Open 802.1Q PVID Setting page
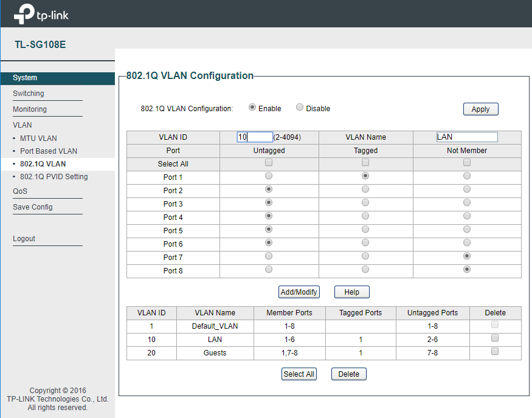Viewport: 532px width, 418px height. click(x=54, y=177)
